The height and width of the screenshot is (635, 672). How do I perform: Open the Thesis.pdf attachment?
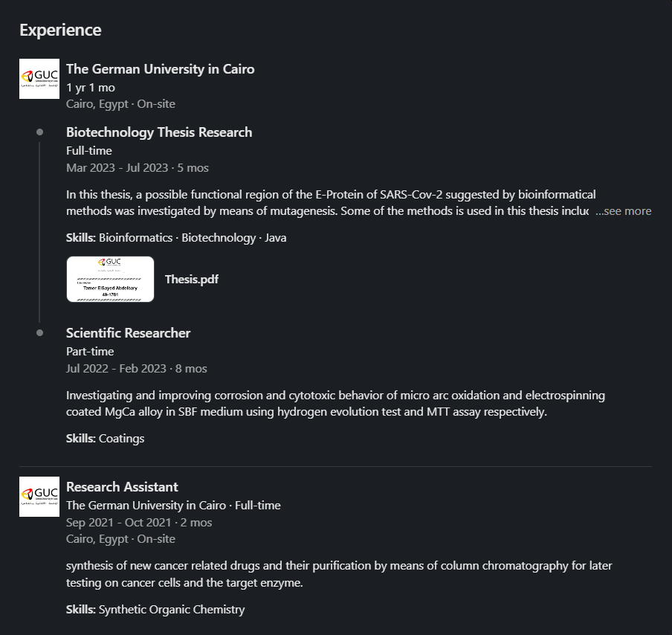pos(110,279)
